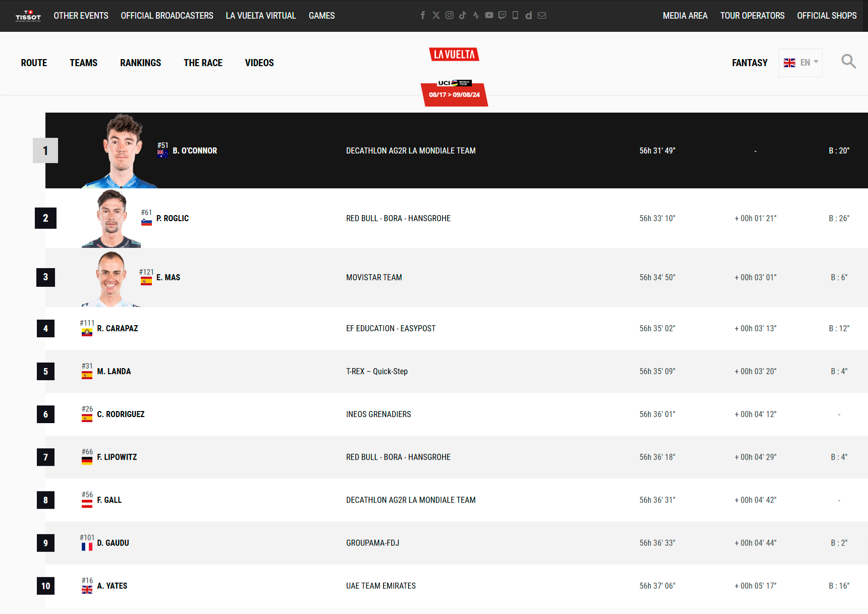The height and width of the screenshot is (614, 868).
Task: Click the German flag beside F. Lipowitz
Action: click(x=87, y=461)
